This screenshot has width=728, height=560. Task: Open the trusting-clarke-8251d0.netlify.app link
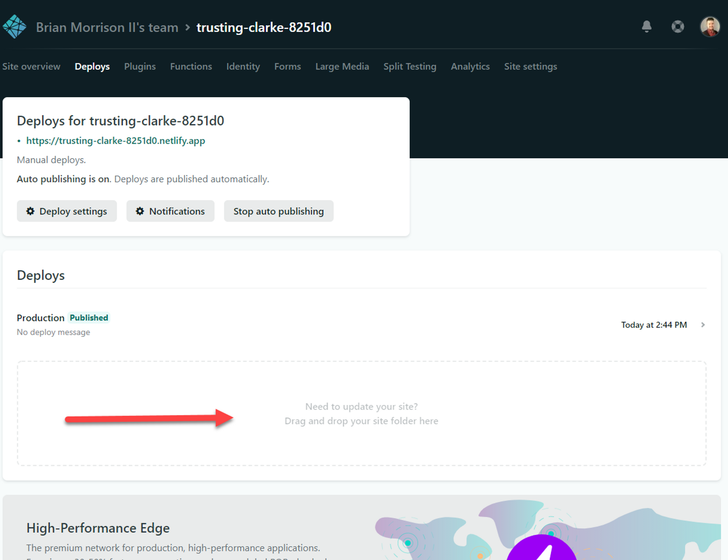[x=116, y=141]
